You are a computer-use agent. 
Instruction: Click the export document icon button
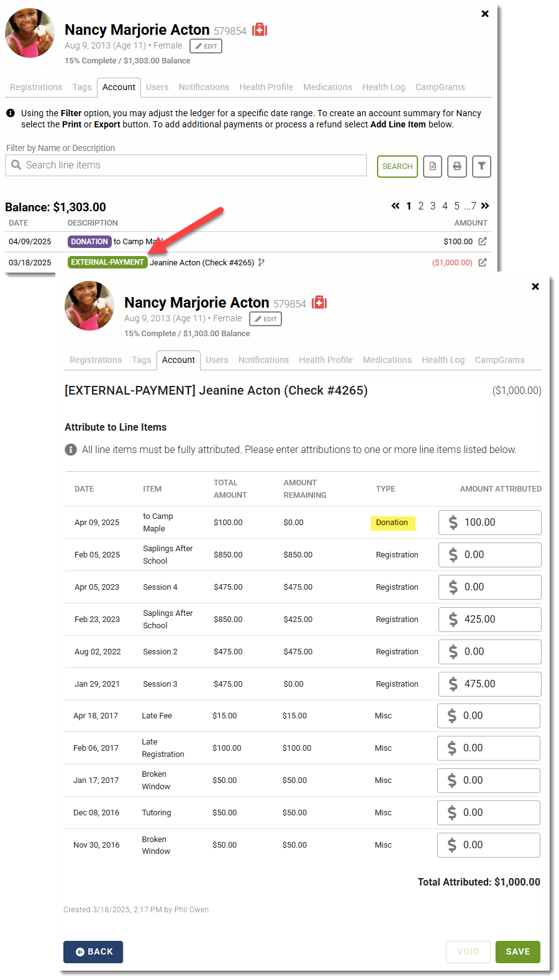433,167
